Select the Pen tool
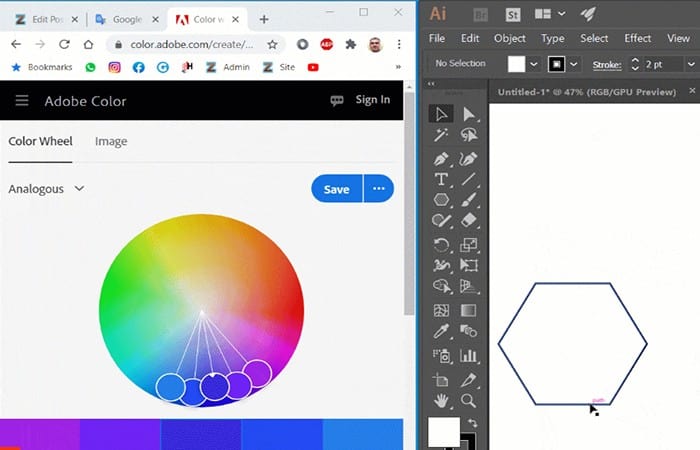The image size is (700, 450). [x=441, y=159]
